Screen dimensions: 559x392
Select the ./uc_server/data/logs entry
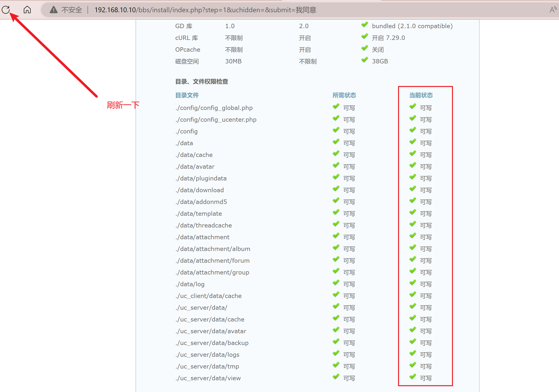point(207,355)
